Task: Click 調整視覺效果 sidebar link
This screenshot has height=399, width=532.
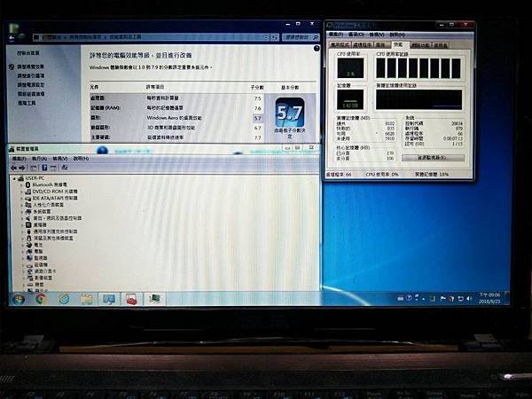Action: pyautogui.click(x=30, y=66)
